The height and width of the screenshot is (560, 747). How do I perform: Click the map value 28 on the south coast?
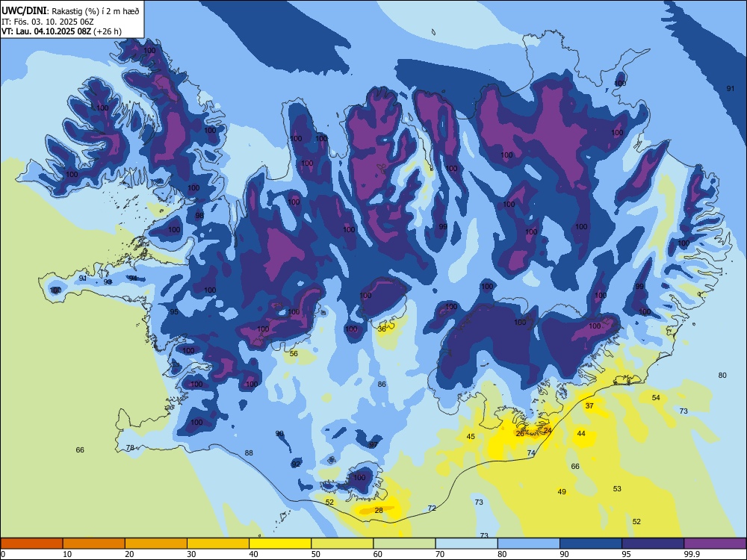point(379,511)
